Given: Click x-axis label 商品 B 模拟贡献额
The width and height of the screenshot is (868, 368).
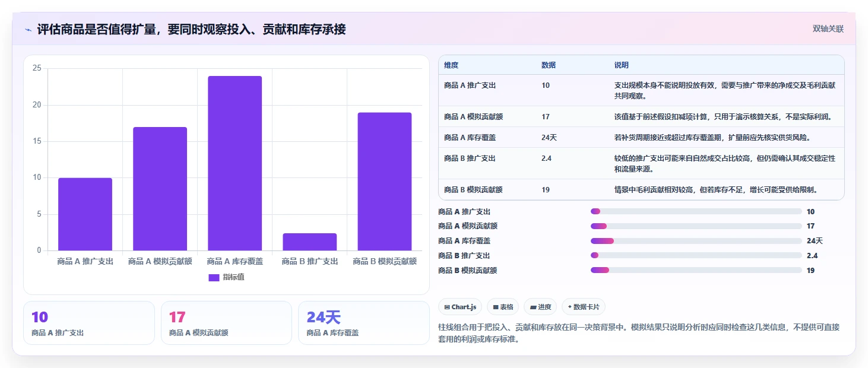Looking at the screenshot, I should coord(385,261).
